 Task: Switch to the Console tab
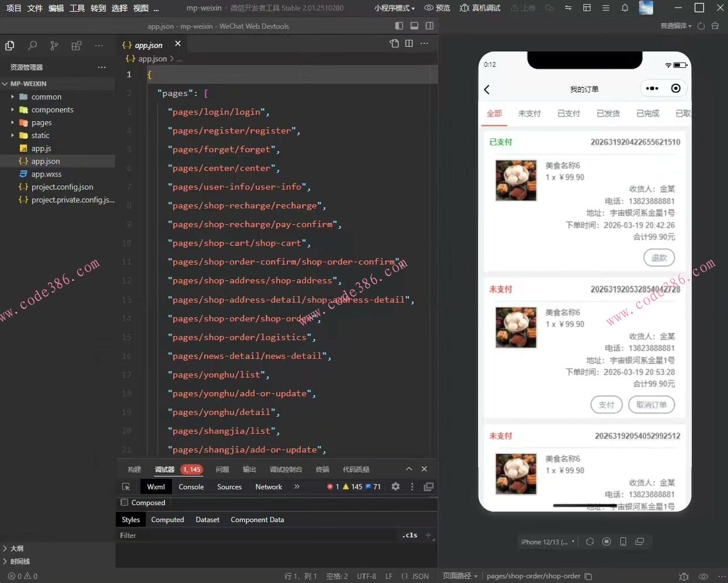(191, 487)
